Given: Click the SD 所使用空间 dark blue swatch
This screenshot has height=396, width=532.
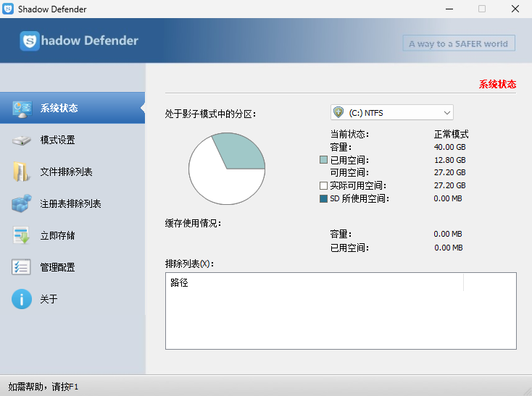Looking at the screenshot, I should (323, 198).
